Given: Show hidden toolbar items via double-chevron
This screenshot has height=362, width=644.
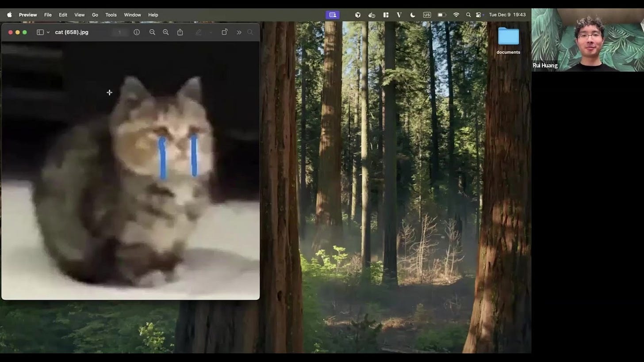Looking at the screenshot, I should [239, 32].
